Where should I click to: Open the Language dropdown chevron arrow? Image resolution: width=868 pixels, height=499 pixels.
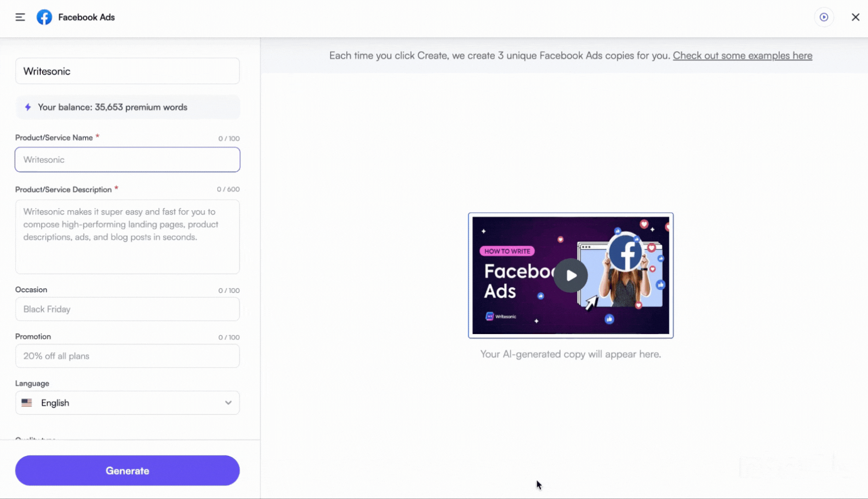coord(227,402)
